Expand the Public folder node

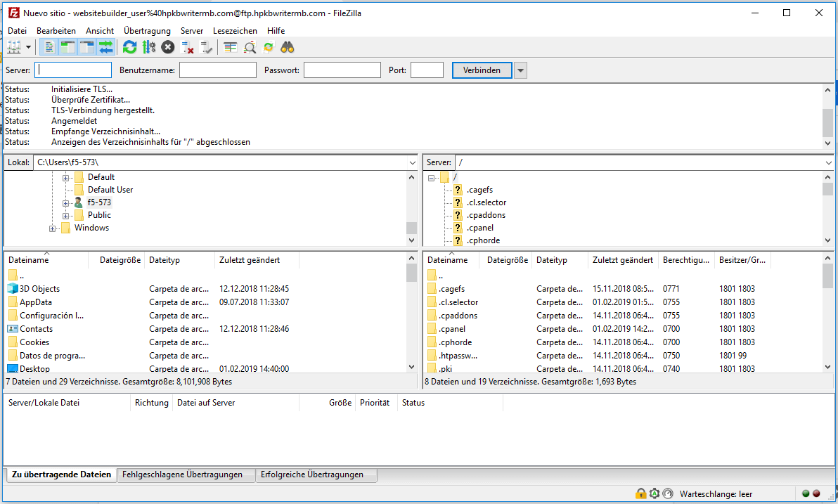pos(66,216)
